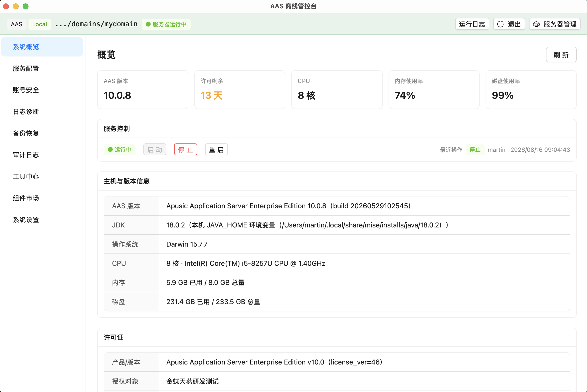Restart the server with 重启 button
Viewport: 587px width, 392px height.
(216, 150)
